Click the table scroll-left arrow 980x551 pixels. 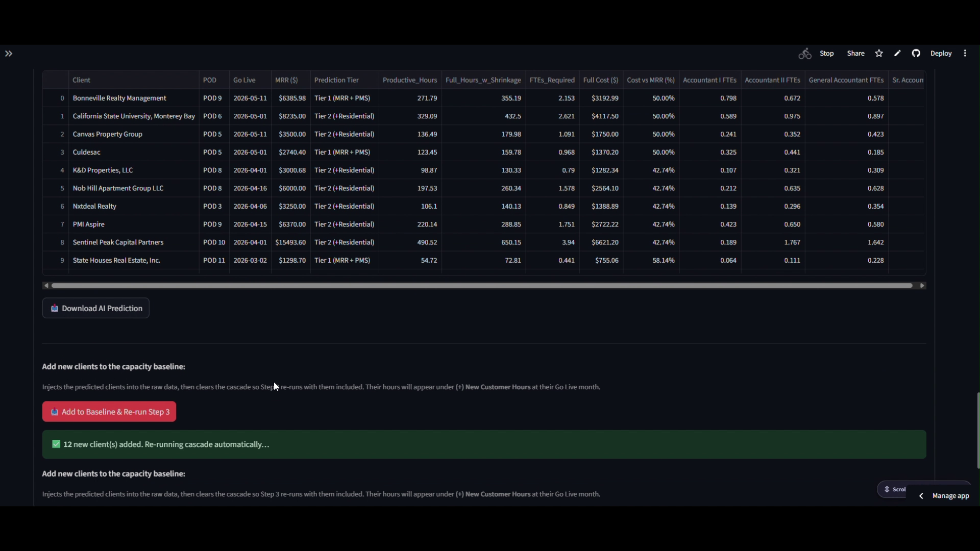pos(46,286)
